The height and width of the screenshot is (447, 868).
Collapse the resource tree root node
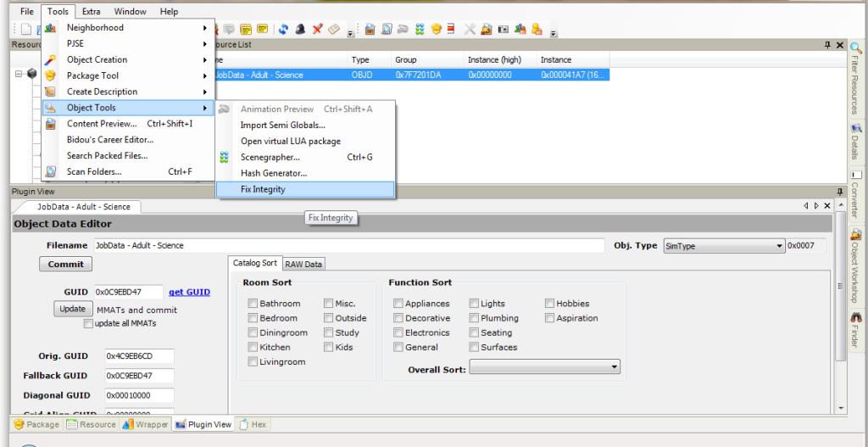click(x=19, y=74)
